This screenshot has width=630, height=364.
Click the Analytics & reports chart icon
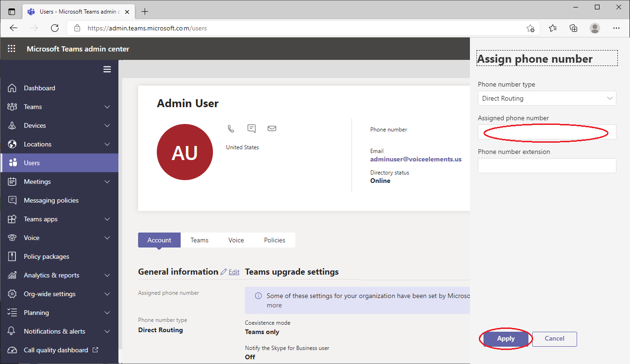pyautogui.click(x=12, y=275)
